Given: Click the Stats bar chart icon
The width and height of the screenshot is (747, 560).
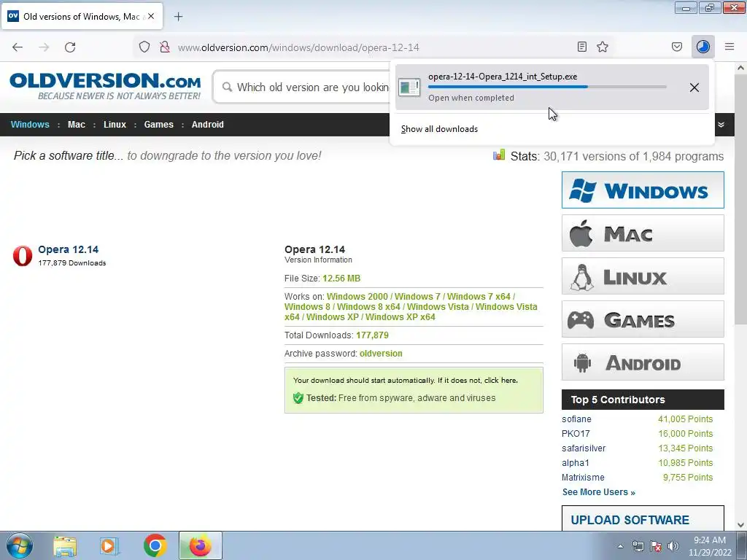Looking at the screenshot, I should click(499, 155).
